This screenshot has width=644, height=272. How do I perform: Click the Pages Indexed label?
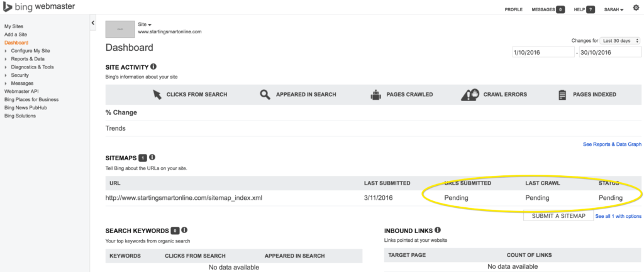pyautogui.click(x=594, y=94)
